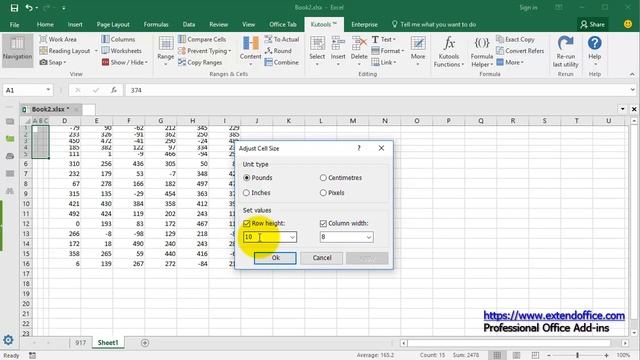Apply To Actual conversion
The width and height of the screenshot is (640, 360).
point(282,39)
